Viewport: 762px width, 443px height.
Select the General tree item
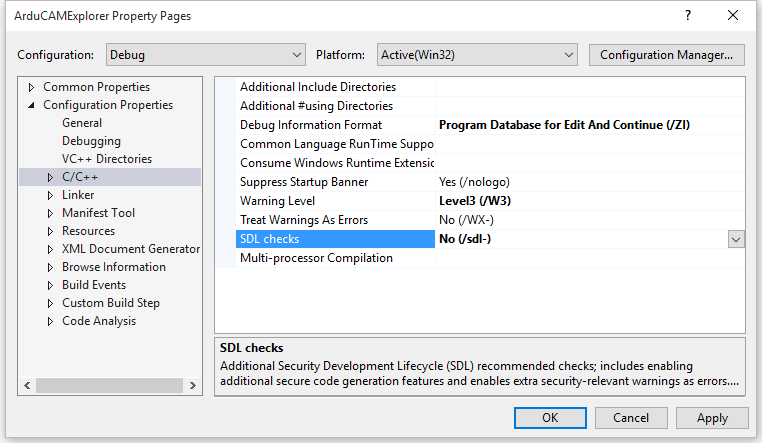click(x=82, y=123)
